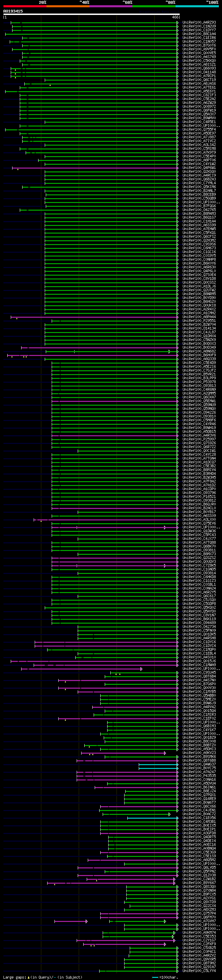Screen dimensions: 222x980
Task: Select the UniRef100_Q4P6W1 label
Action: [x=199, y=168]
